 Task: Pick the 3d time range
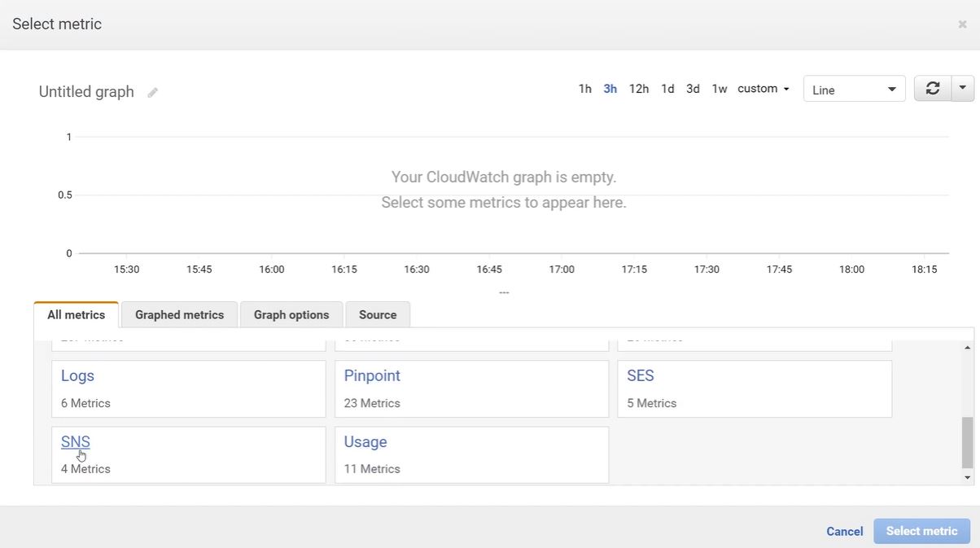click(x=693, y=89)
